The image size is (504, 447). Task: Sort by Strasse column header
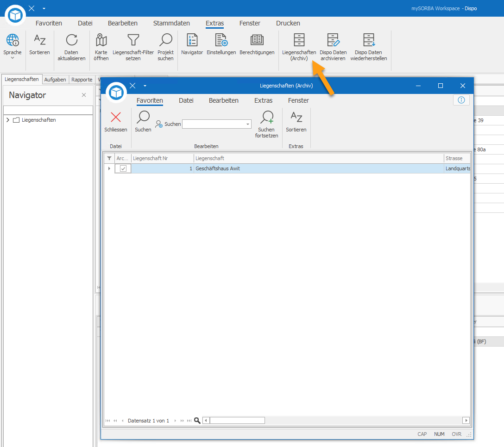coord(457,158)
